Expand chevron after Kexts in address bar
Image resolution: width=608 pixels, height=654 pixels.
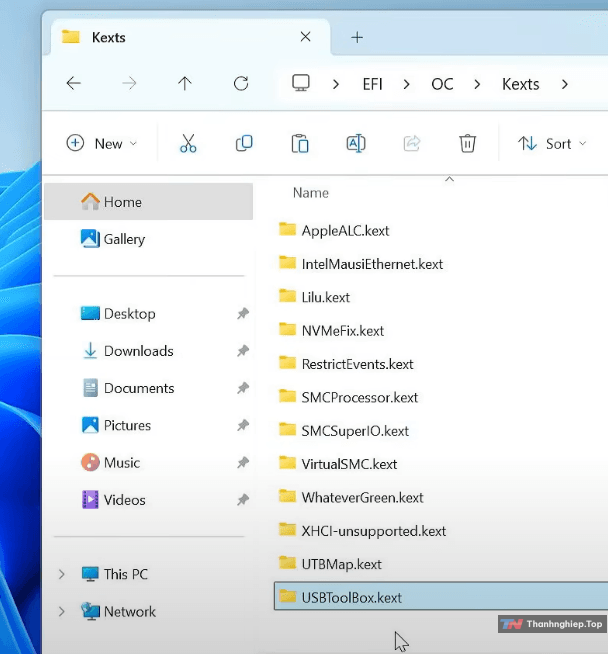click(x=565, y=85)
